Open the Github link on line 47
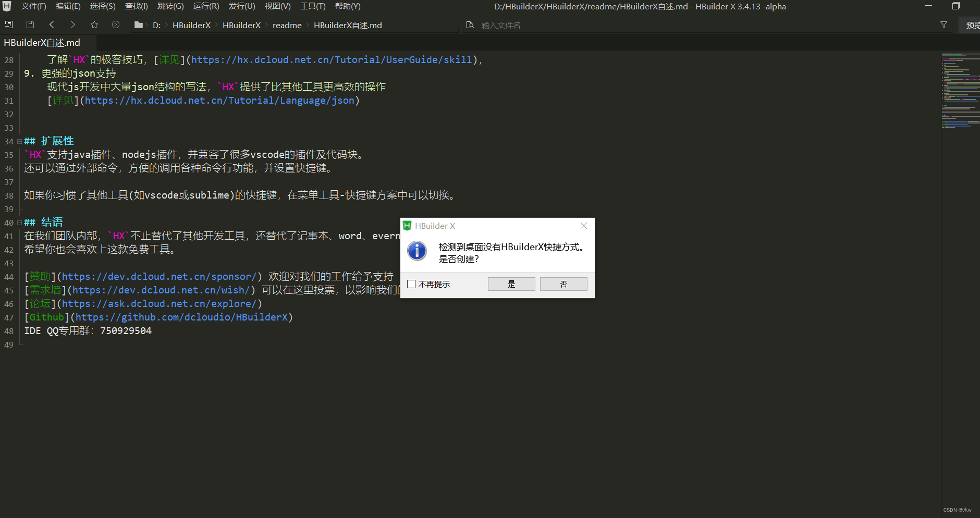 click(46, 317)
